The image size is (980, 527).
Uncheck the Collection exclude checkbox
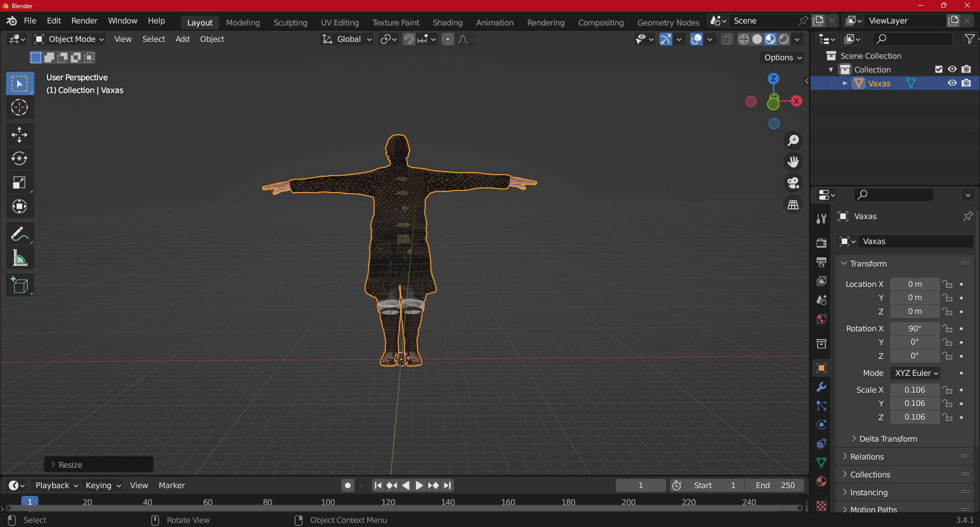[x=938, y=69]
